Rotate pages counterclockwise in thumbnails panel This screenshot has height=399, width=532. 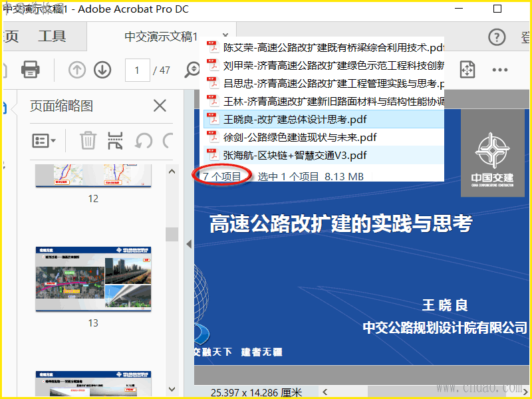coord(144,140)
